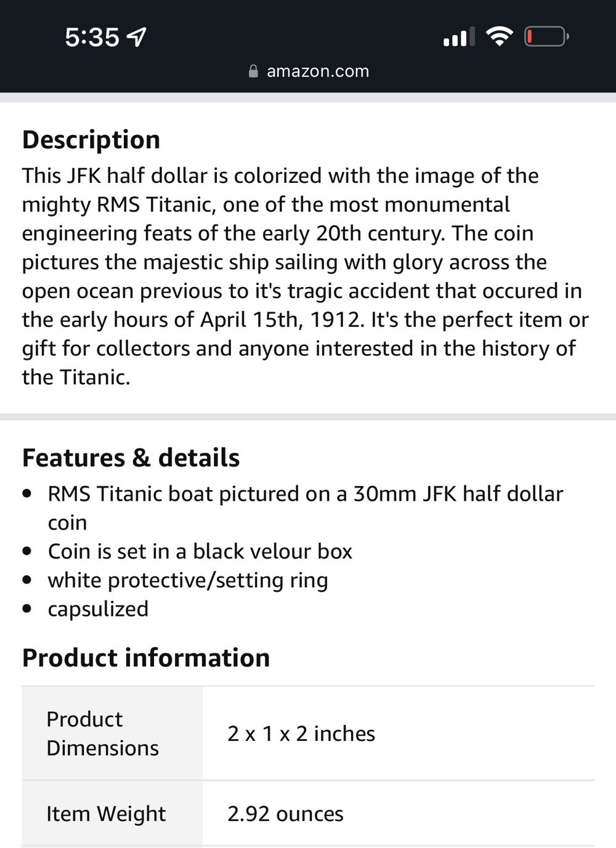Tap the bullet beside 'Coin is set in a black velour box'
This screenshot has width=616, height=848.
click(27, 551)
